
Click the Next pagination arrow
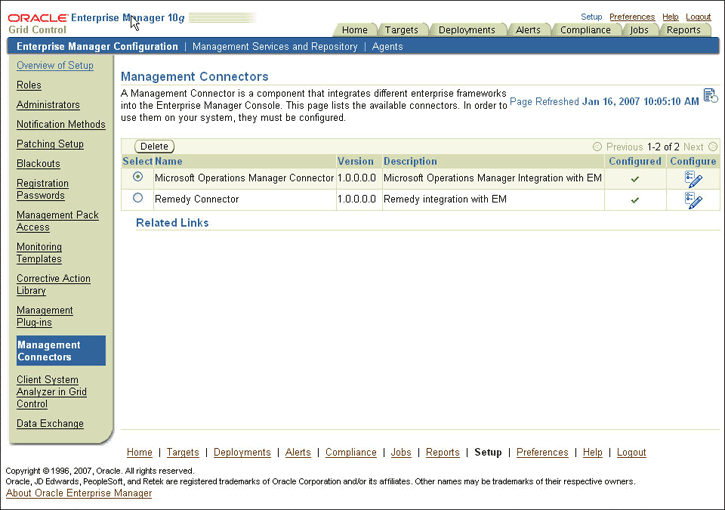point(712,147)
